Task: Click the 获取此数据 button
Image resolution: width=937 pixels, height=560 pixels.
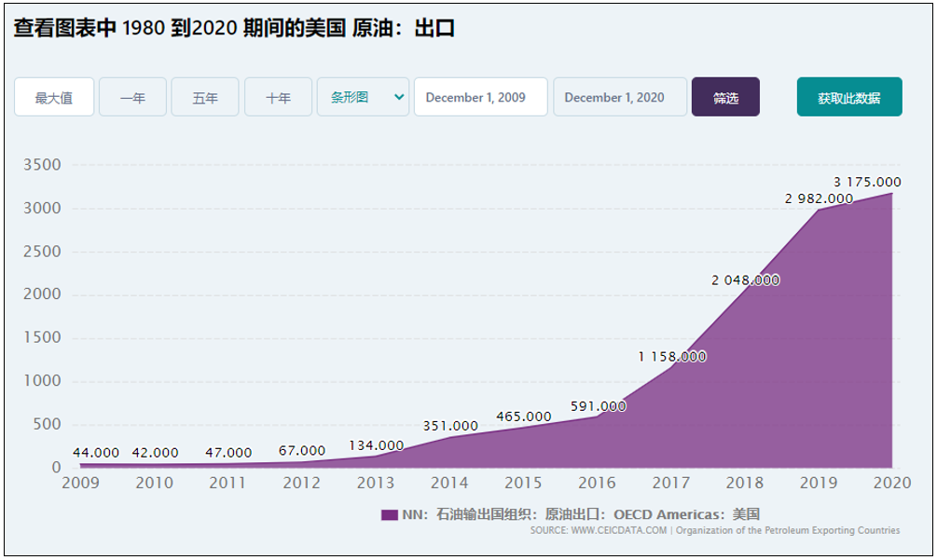Action: click(x=848, y=97)
